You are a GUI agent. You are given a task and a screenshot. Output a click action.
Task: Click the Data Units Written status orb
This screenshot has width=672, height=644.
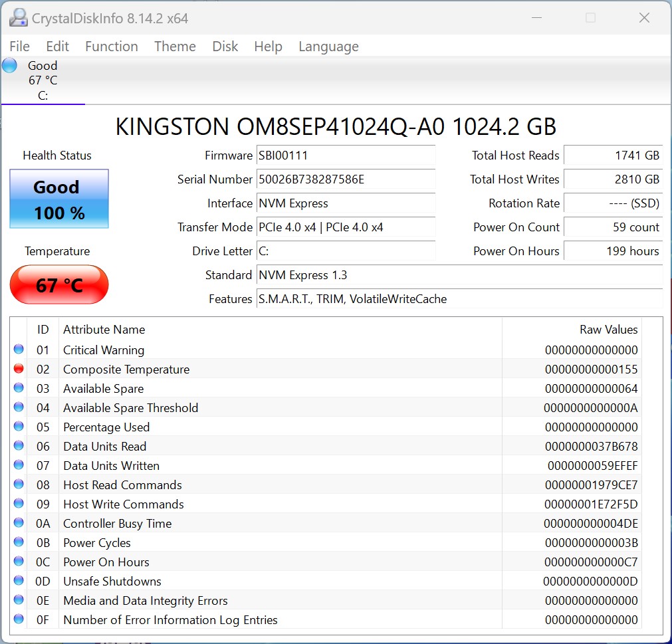(x=19, y=465)
